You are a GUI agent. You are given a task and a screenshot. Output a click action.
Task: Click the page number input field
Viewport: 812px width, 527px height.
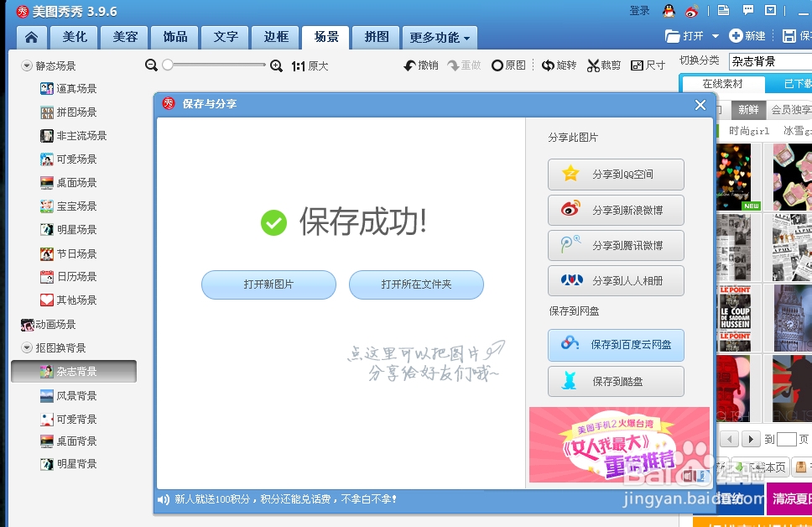click(x=786, y=440)
